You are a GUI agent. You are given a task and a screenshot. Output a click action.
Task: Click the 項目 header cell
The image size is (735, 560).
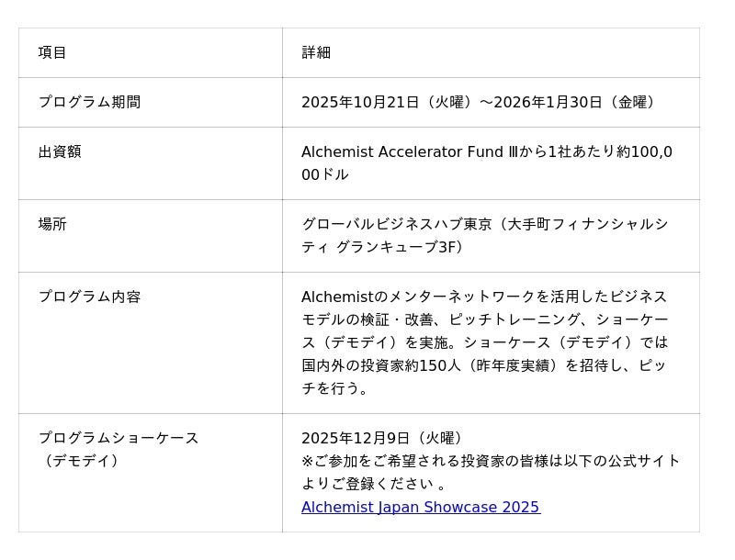[x=52, y=52]
